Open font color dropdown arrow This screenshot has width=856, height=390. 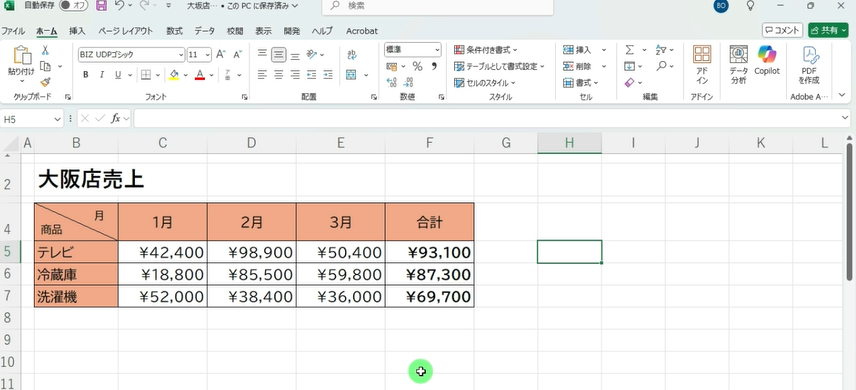point(211,75)
